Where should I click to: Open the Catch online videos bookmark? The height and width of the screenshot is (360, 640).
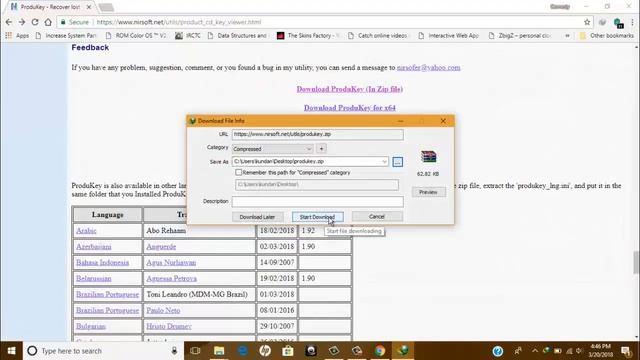[x=378, y=36]
